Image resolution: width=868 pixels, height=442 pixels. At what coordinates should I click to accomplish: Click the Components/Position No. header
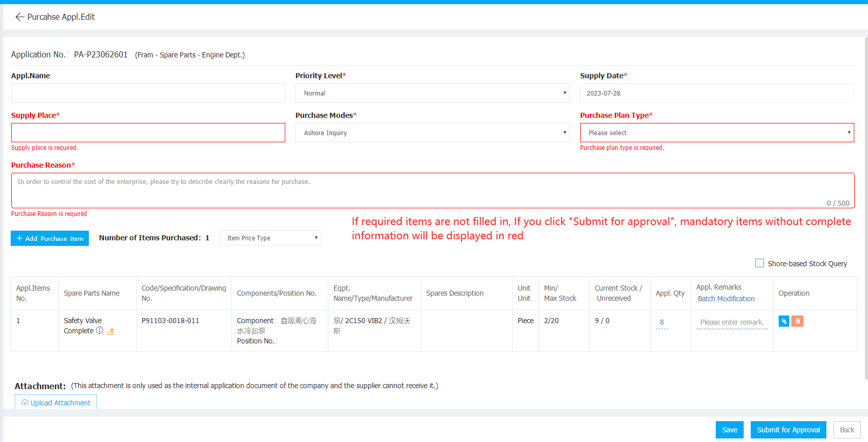coord(277,293)
